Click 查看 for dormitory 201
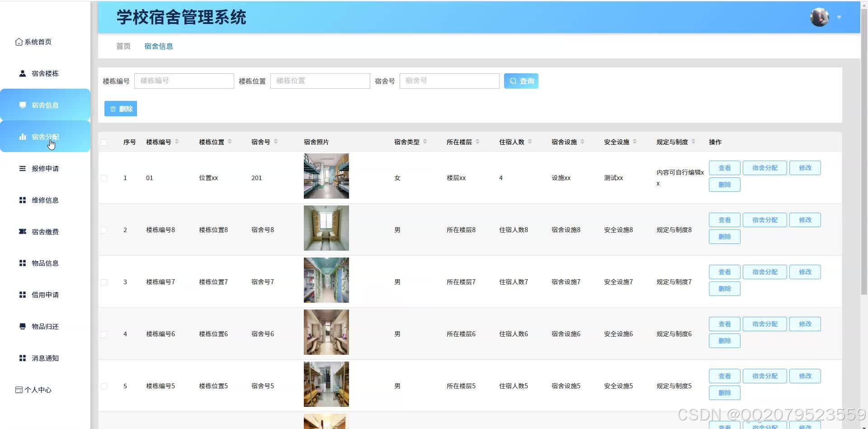 725,168
